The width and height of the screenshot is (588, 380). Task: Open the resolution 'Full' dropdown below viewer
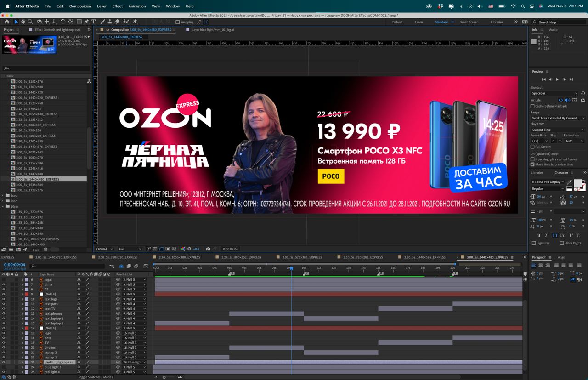tap(130, 249)
